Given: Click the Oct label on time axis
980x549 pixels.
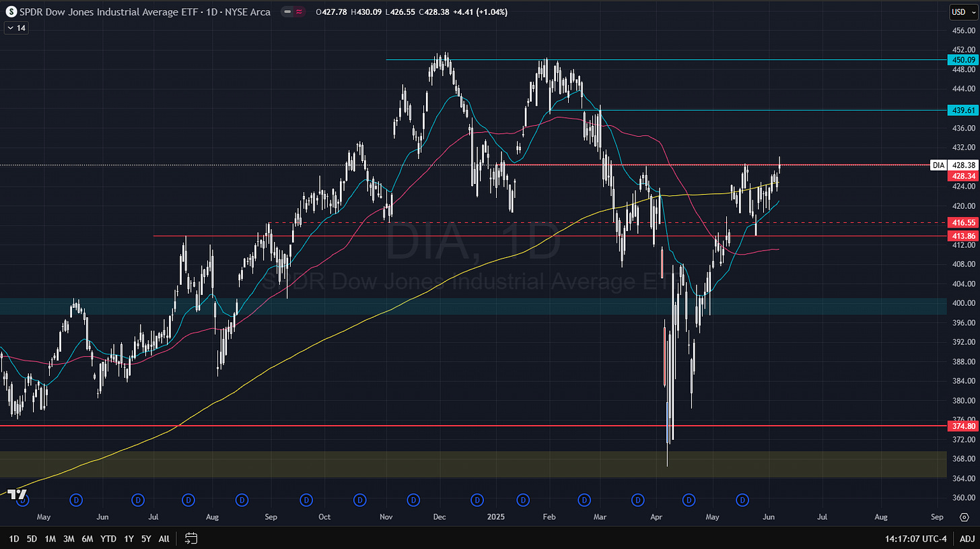Looking at the screenshot, I should pyautogui.click(x=324, y=517).
